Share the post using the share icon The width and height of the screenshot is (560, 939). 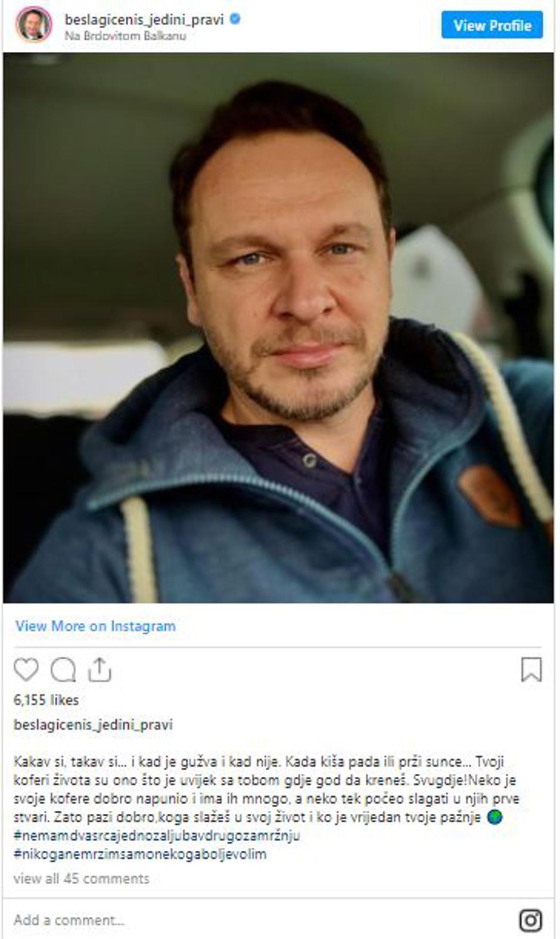[x=99, y=670]
